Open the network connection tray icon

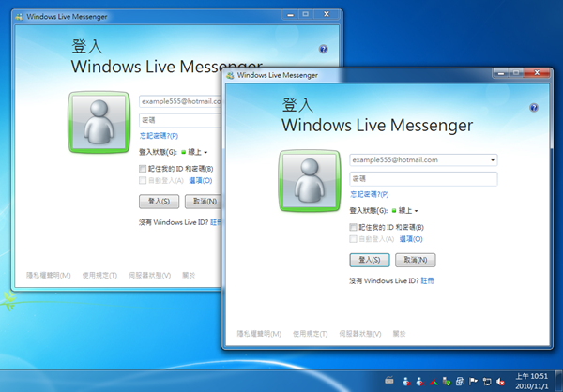[486, 382]
